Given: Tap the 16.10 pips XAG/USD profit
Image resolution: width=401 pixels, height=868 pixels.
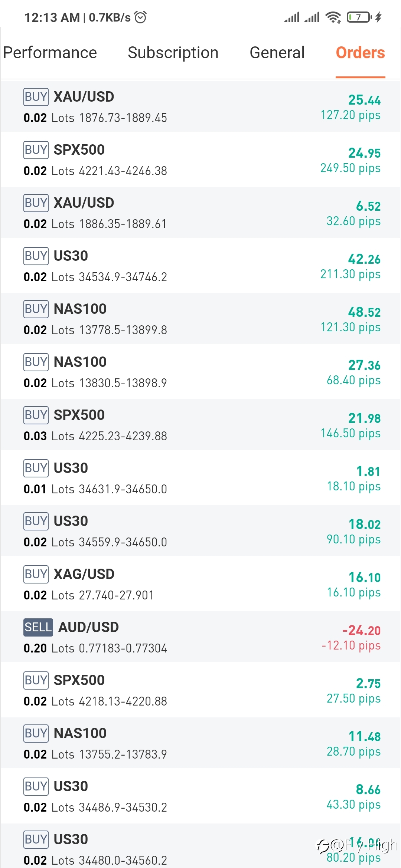Looking at the screenshot, I should (x=353, y=592).
